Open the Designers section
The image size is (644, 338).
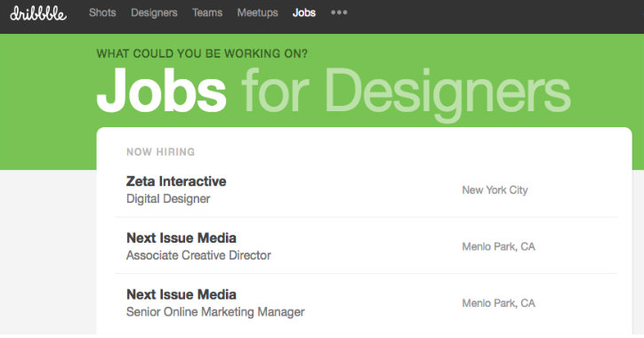pyautogui.click(x=154, y=12)
